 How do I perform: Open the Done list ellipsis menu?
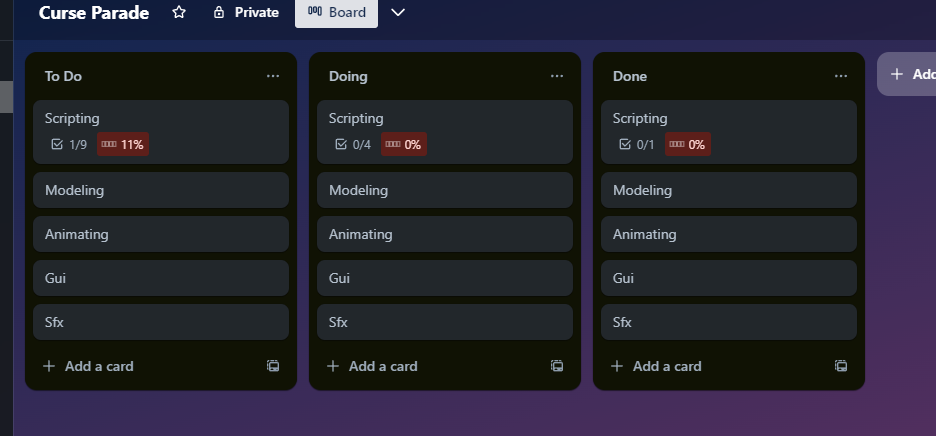[x=841, y=76]
